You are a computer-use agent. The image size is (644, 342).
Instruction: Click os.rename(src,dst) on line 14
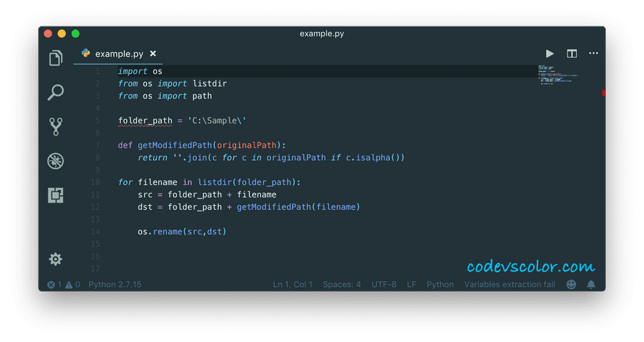[x=182, y=232]
